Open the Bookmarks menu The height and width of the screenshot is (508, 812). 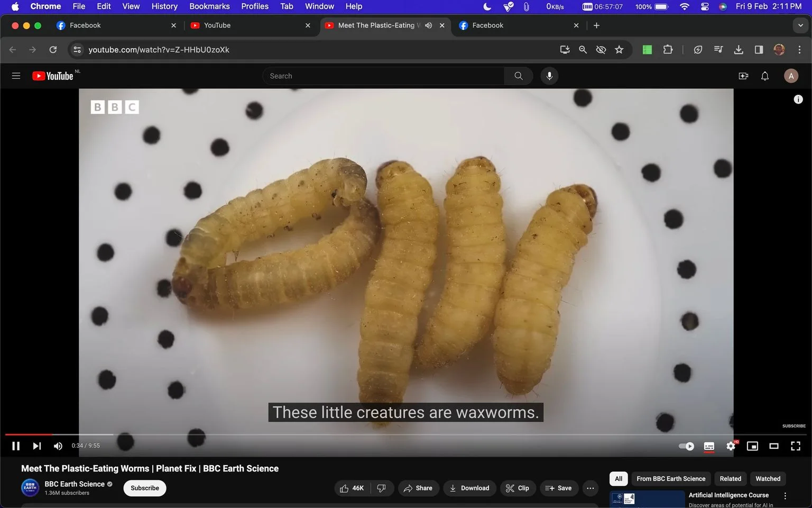point(209,6)
